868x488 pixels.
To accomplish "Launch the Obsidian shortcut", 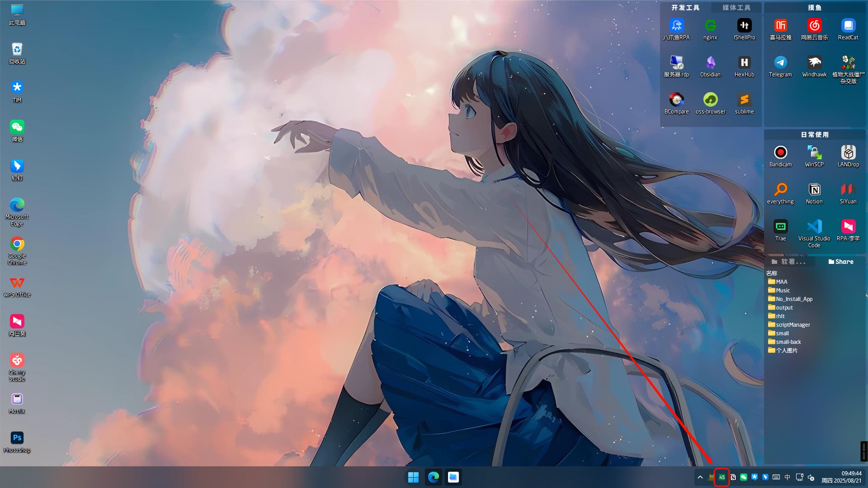I will [710, 66].
